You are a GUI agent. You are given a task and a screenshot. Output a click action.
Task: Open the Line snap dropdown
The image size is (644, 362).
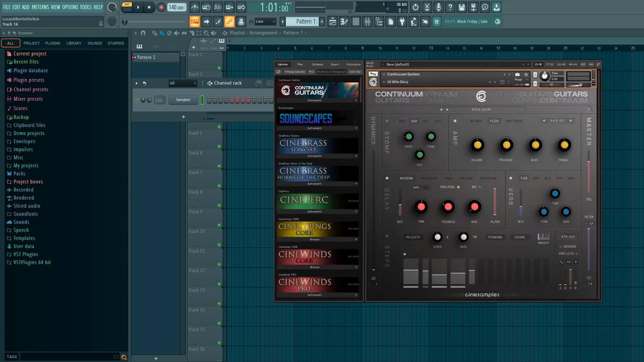(265, 22)
